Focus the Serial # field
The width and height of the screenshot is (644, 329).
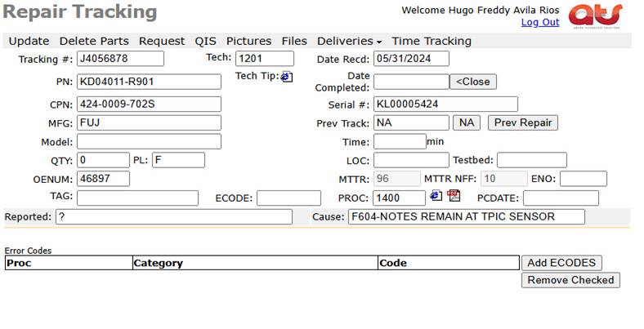coord(445,104)
